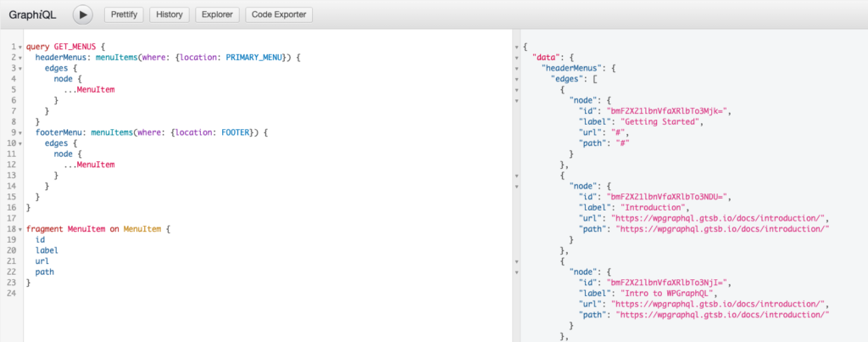The width and height of the screenshot is (868, 342).
Task: Collapse fragment MenuItem on line 18
Action: pos(20,231)
